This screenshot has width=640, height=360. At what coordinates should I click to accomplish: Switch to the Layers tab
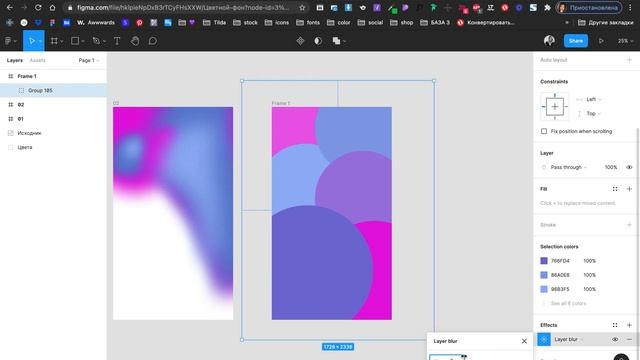(15, 60)
